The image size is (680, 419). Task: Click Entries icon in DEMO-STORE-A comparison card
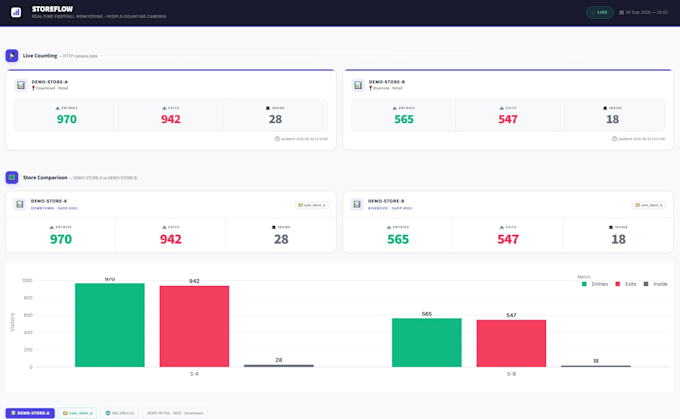click(52, 227)
